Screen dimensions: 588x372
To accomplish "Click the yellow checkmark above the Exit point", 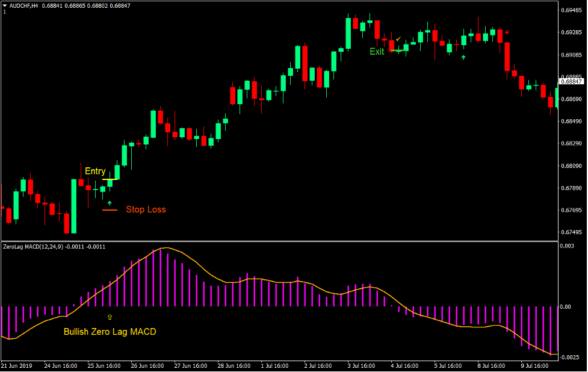I will [x=398, y=39].
